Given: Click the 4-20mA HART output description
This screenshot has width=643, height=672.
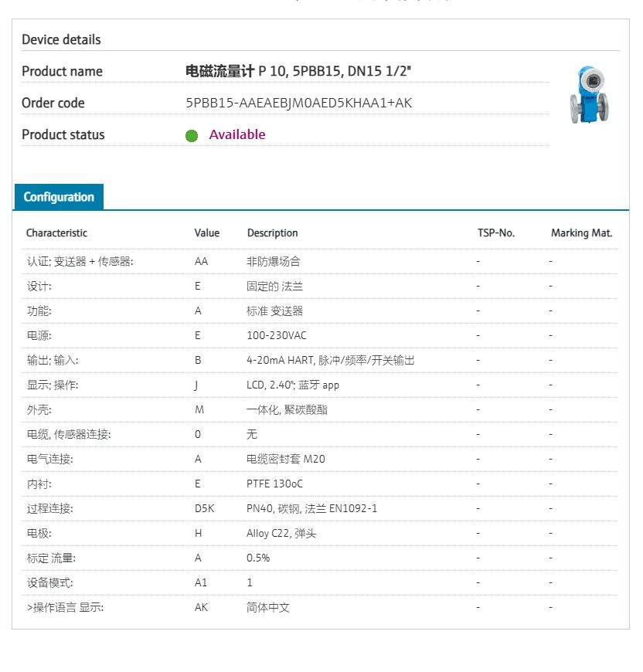Looking at the screenshot, I should pos(331,360).
